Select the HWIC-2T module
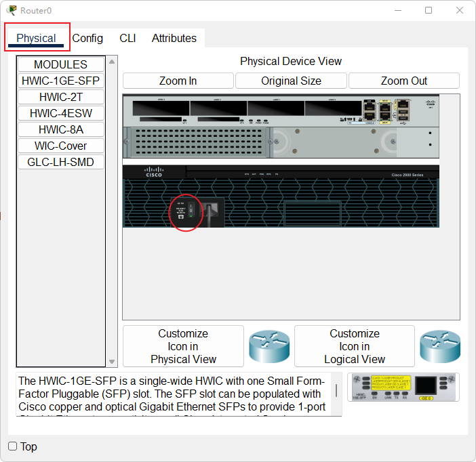Image resolution: width=476 pixels, height=462 pixels. [x=61, y=97]
